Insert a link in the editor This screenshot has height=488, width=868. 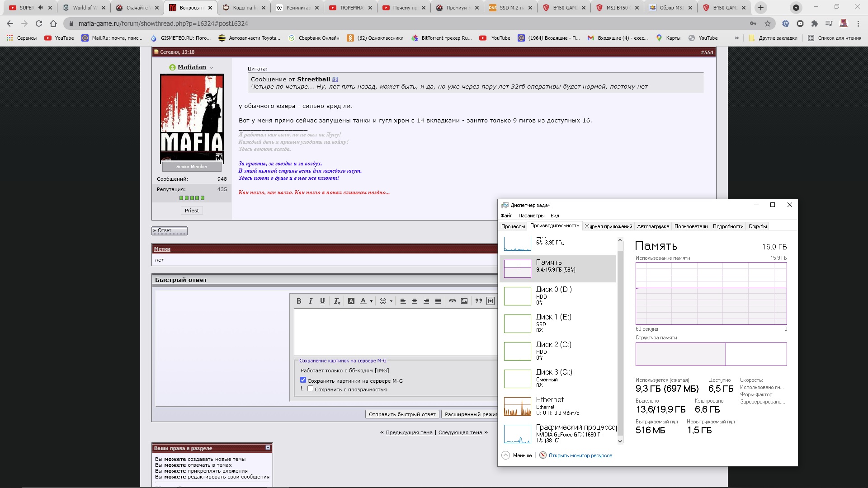(452, 301)
